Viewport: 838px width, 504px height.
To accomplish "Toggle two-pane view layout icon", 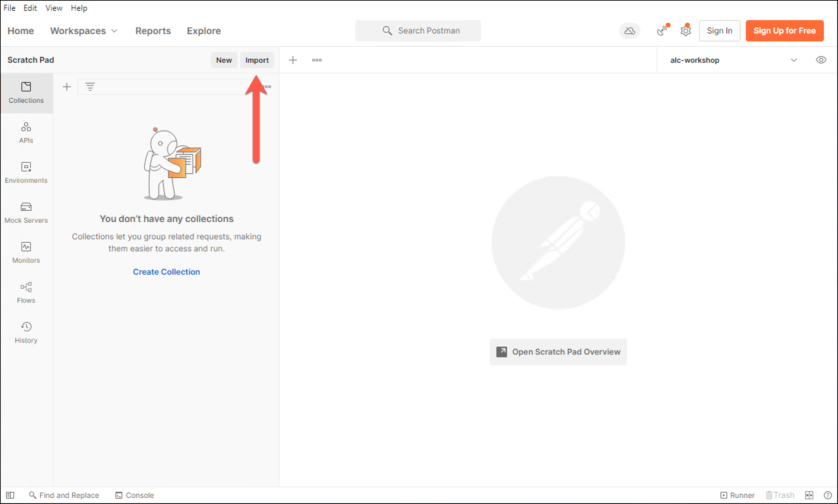I will point(809,495).
